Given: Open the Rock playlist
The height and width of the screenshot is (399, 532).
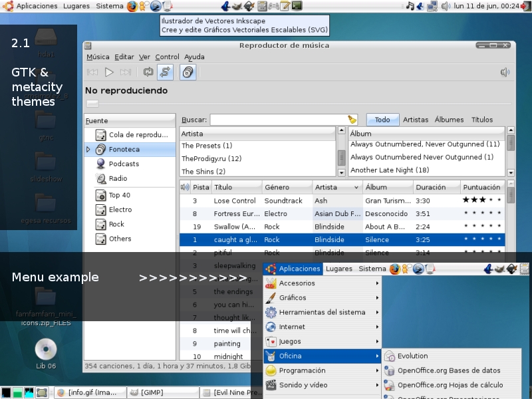Looking at the screenshot, I should [x=130, y=224].
